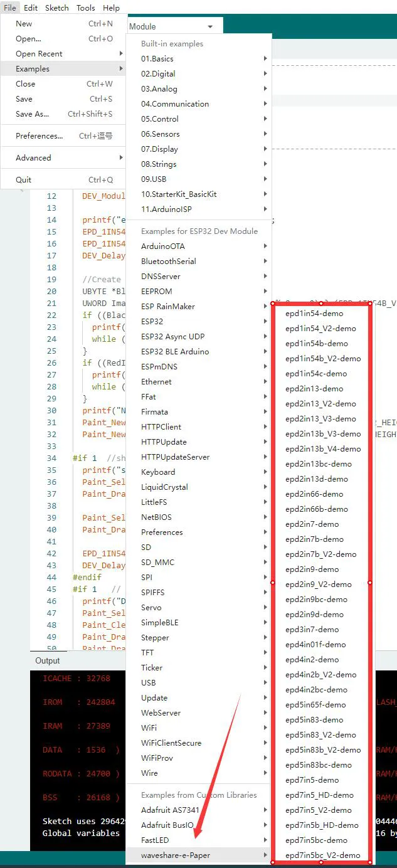
Task: Open the Help menu
Action: coord(111,8)
